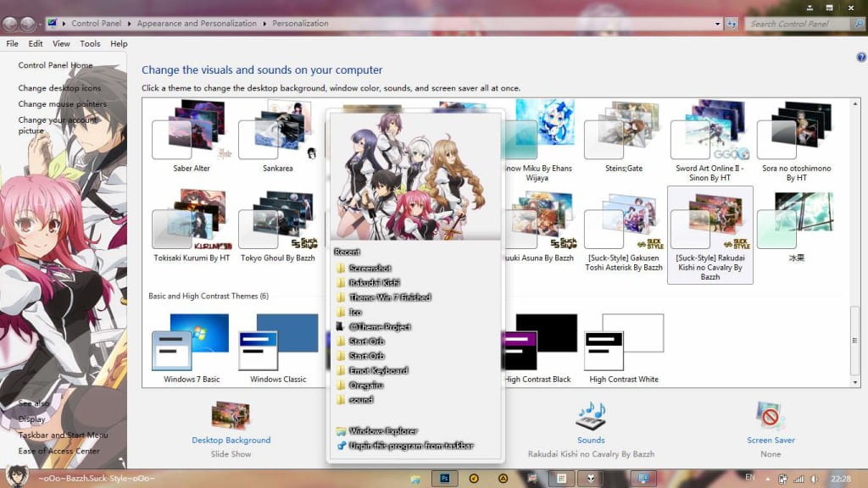Image resolution: width=868 pixels, height=488 pixels.
Task: Click the Sounds speaker icon
Action: [x=591, y=417]
